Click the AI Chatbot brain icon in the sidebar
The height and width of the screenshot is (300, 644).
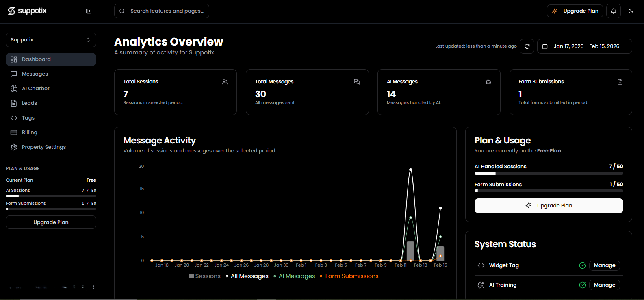point(14,89)
